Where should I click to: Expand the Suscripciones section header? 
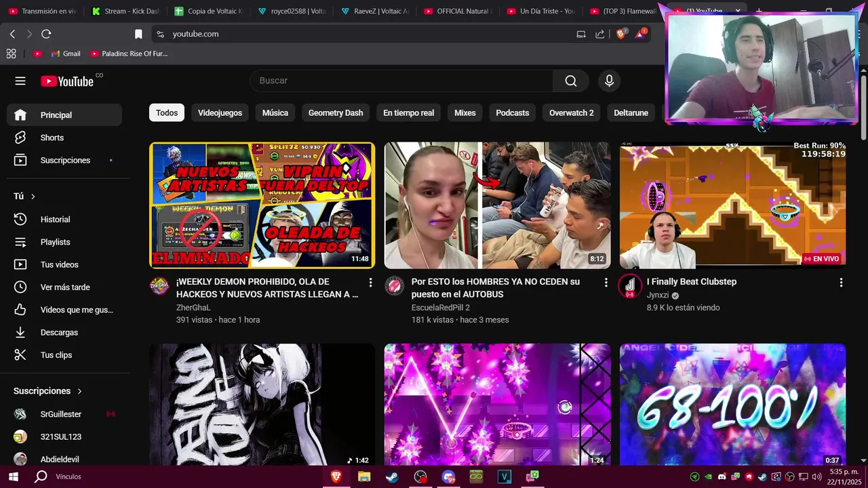pyautogui.click(x=47, y=391)
